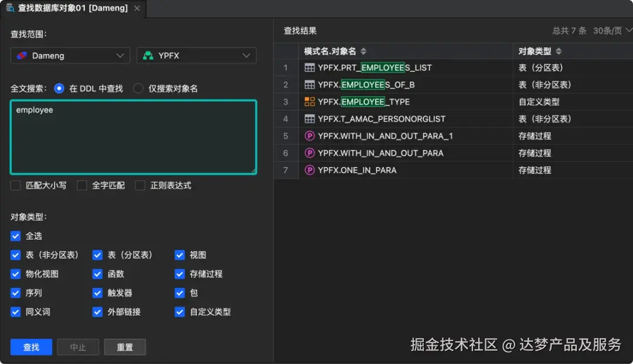The image size is (633, 364).
Task: Sort by the 模式名.对象名 column arrows
Action: (363, 51)
